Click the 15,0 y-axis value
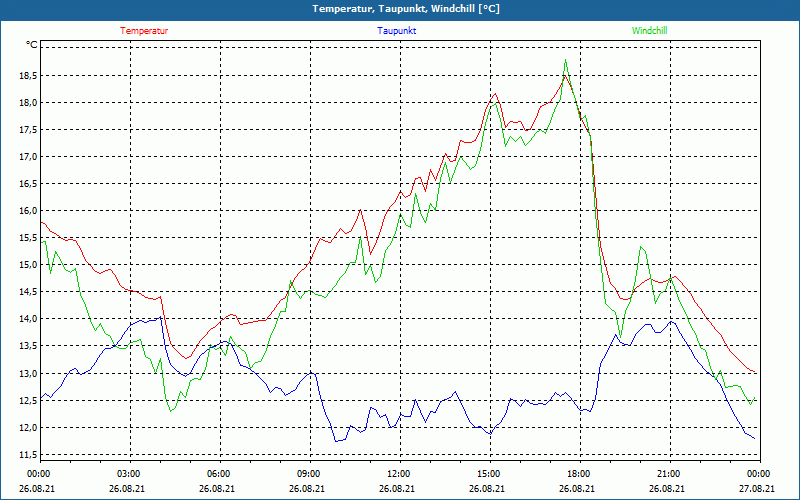The image size is (800, 500). point(29,265)
